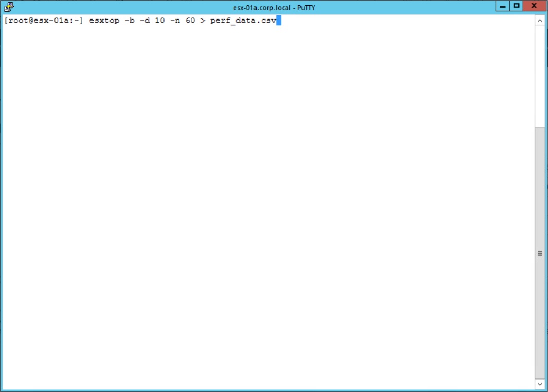Close the esx-01a.corp.local PuTTY session

pyautogui.click(x=534, y=6)
